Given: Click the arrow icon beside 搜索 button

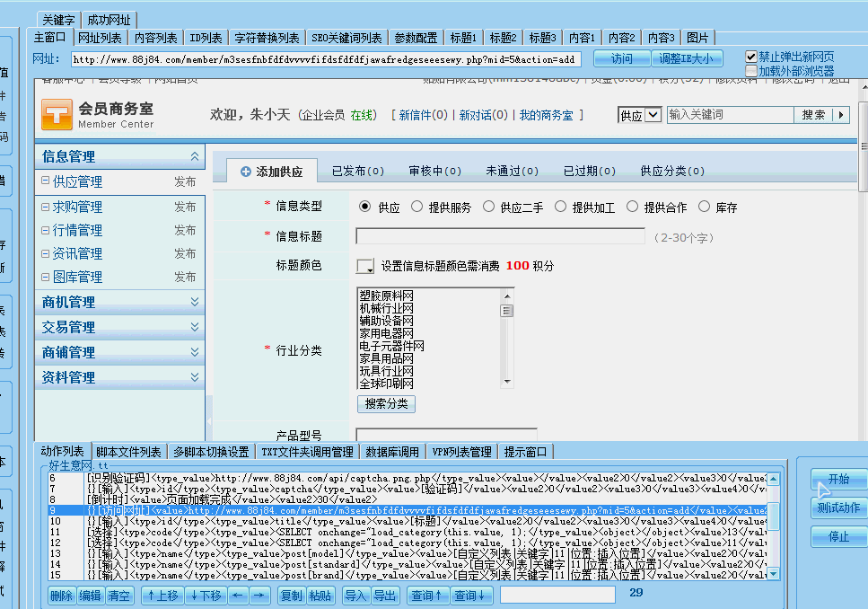Looking at the screenshot, I should (x=841, y=115).
